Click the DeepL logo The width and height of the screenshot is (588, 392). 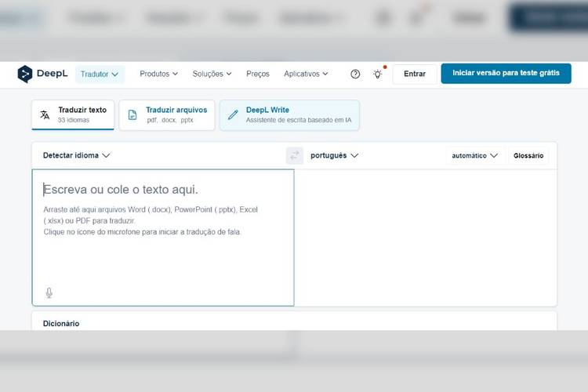pos(42,74)
